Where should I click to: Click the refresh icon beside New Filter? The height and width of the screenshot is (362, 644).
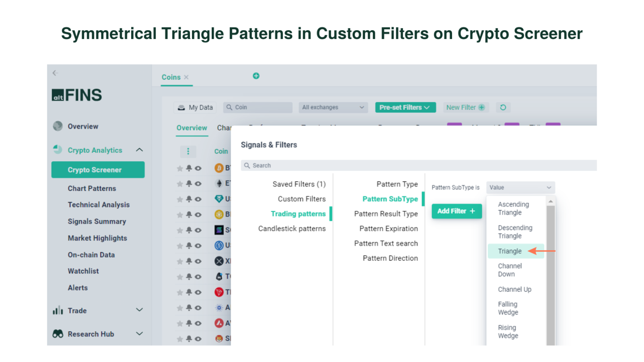(503, 108)
